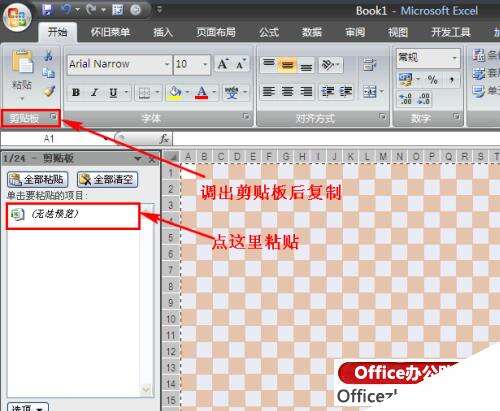Toggle underline formatting
Viewport: 500px width, 411px height.
(x=113, y=92)
